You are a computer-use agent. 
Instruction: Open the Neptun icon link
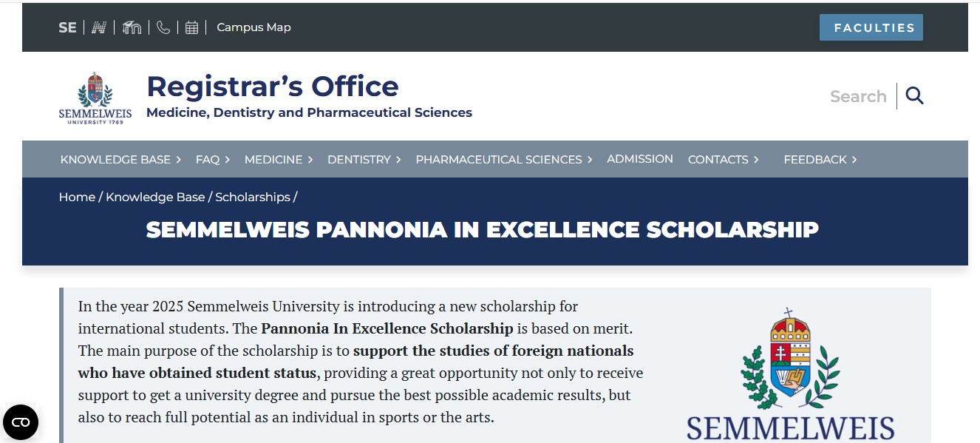99,27
